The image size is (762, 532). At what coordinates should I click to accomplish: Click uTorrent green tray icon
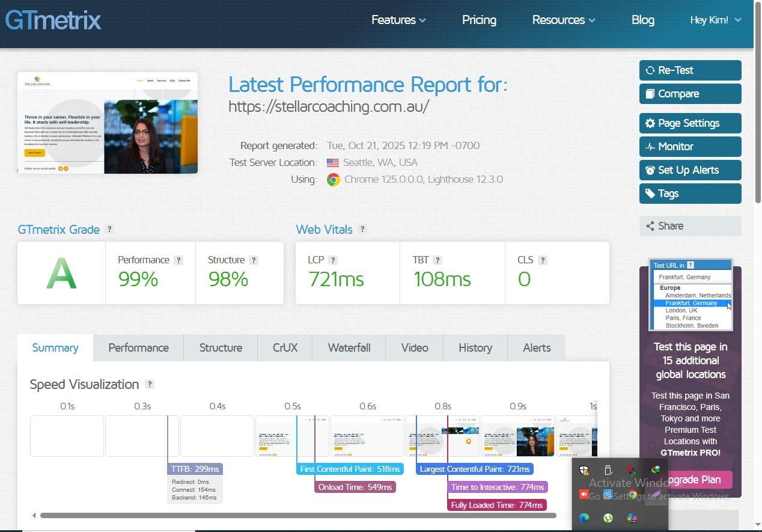click(x=608, y=518)
